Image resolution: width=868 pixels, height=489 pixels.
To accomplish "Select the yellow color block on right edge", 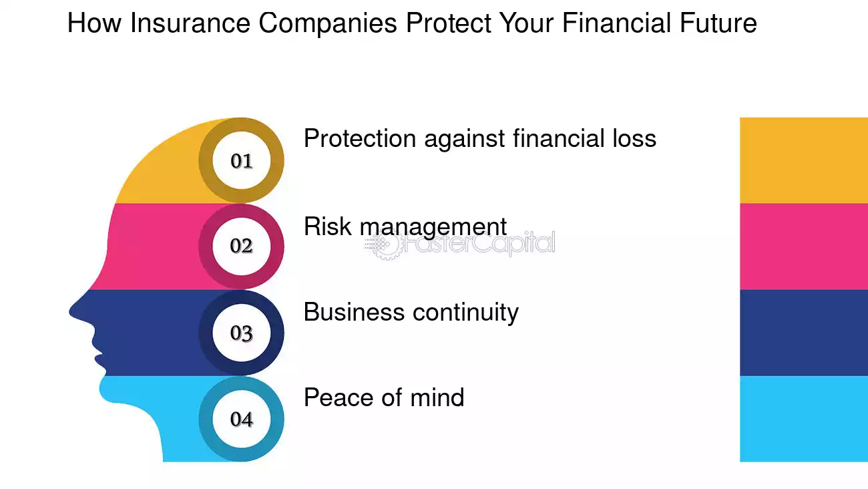I will coord(803,160).
